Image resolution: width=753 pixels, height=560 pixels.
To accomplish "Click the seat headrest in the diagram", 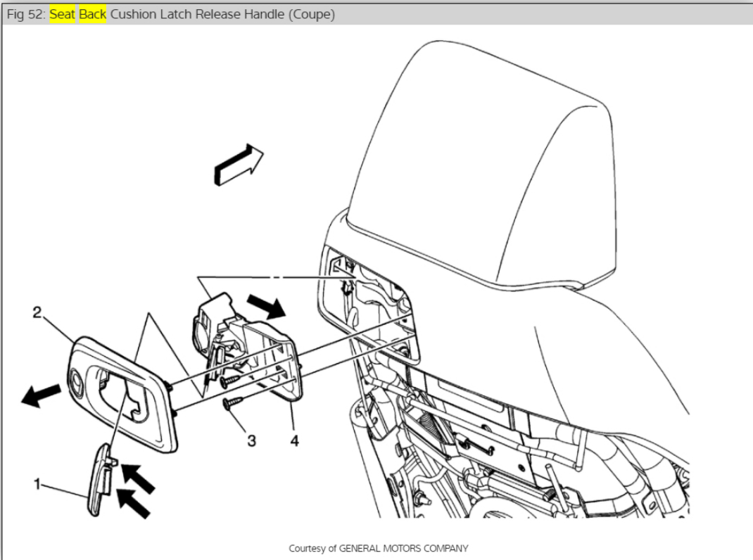I will pyautogui.click(x=480, y=166).
